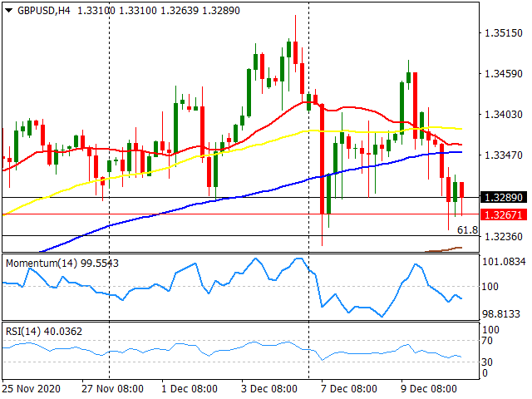
Task: Click the Momentum 100 level label
Action: point(490,287)
